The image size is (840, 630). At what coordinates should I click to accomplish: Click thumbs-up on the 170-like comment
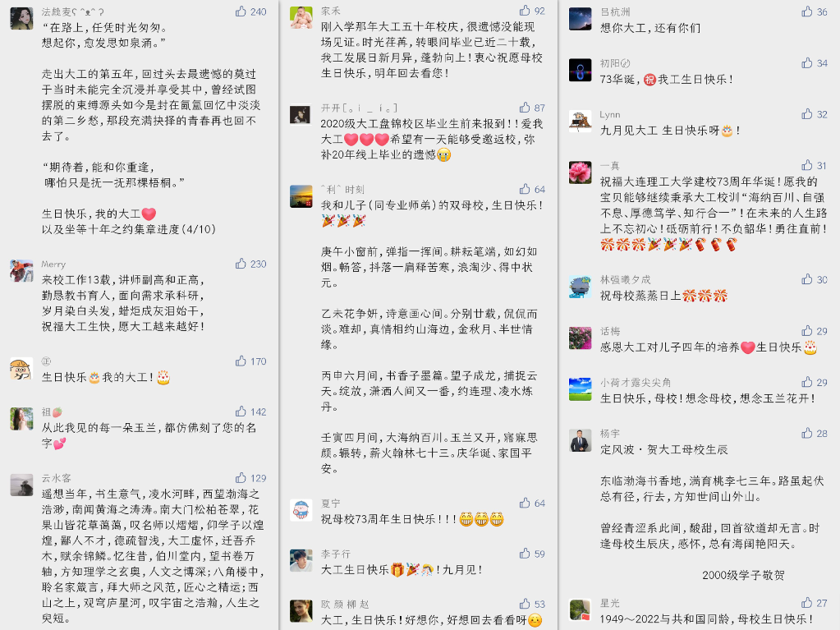pos(241,361)
